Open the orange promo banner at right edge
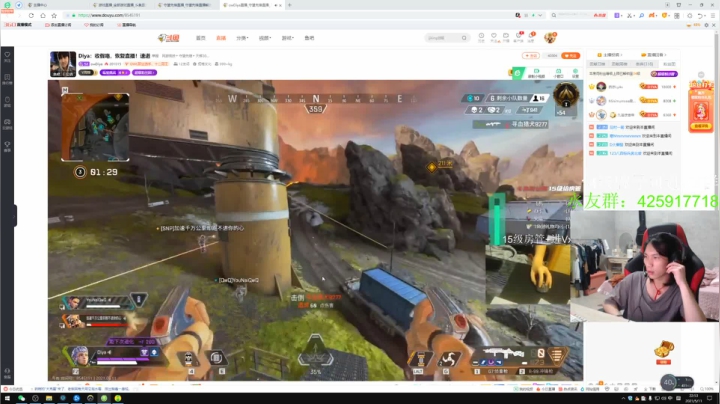Image resolution: width=720 pixels, height=404 pixels. [x=701, y=107]
